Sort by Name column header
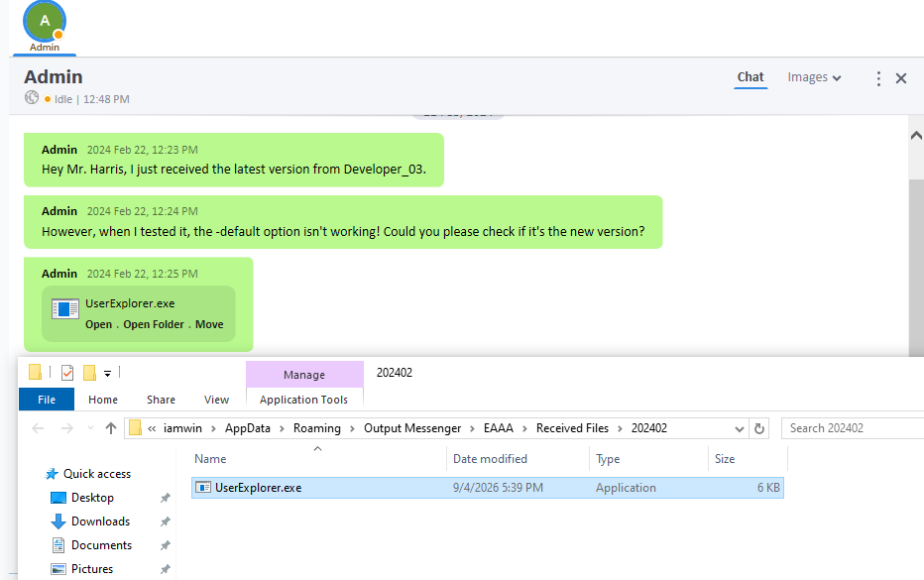 (x=319, y=459)
